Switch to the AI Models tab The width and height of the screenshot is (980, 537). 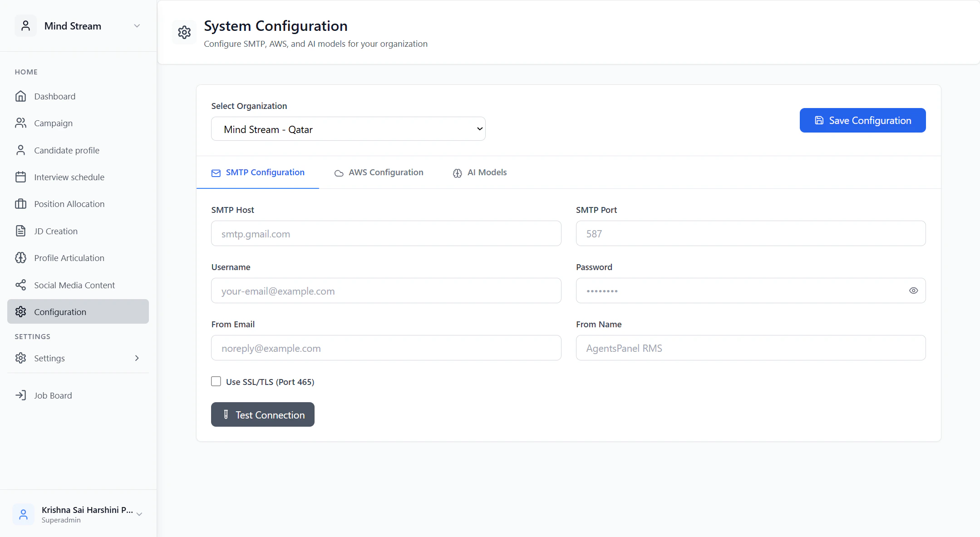click(480, 172)
